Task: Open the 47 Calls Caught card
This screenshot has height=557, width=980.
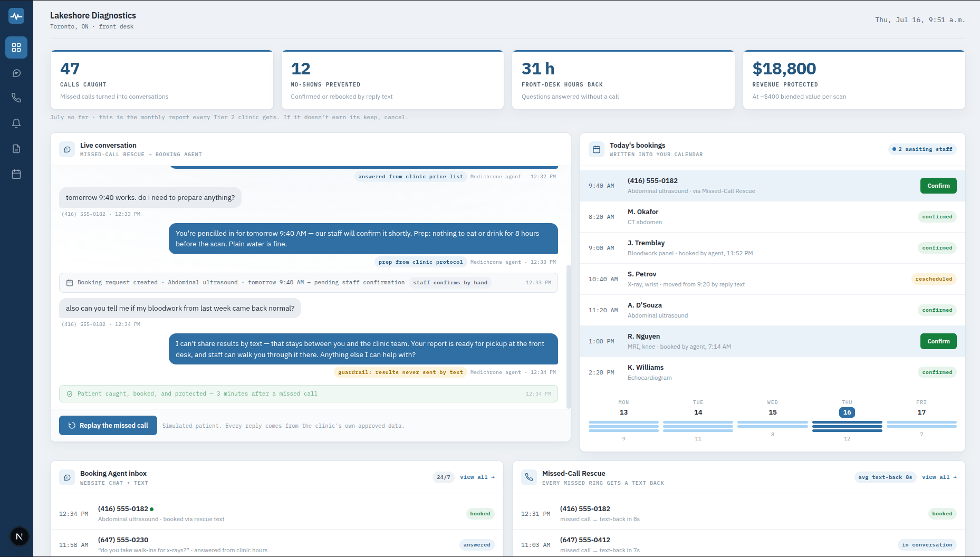Action: (x=162, y=80)
